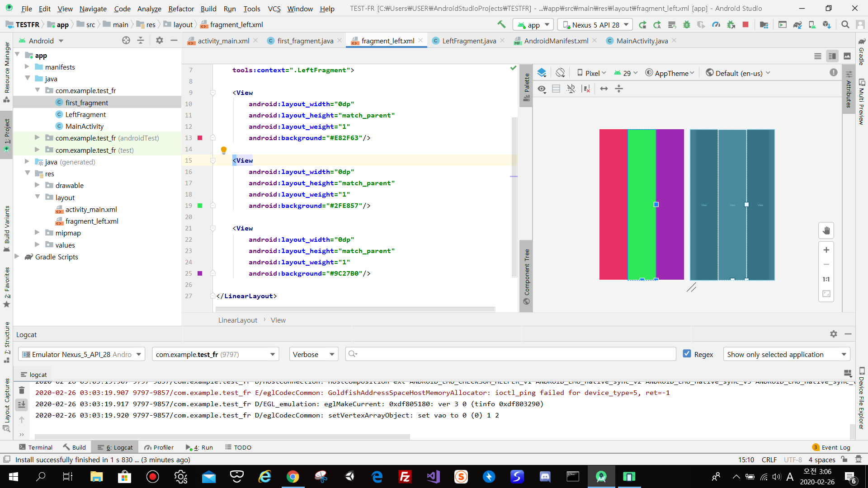
Task: Open the Logcat settings gear
Action: (833, 334)
